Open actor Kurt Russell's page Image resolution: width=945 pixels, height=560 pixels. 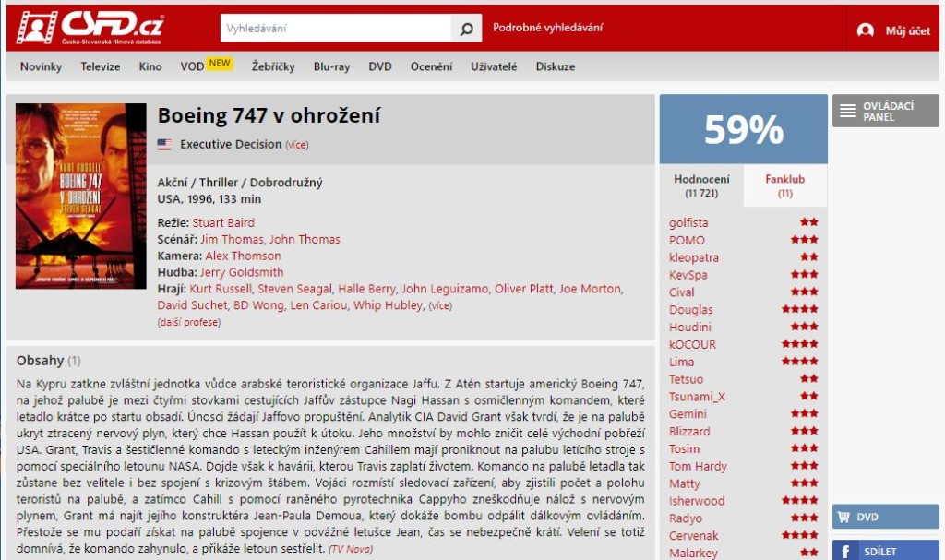221,289
